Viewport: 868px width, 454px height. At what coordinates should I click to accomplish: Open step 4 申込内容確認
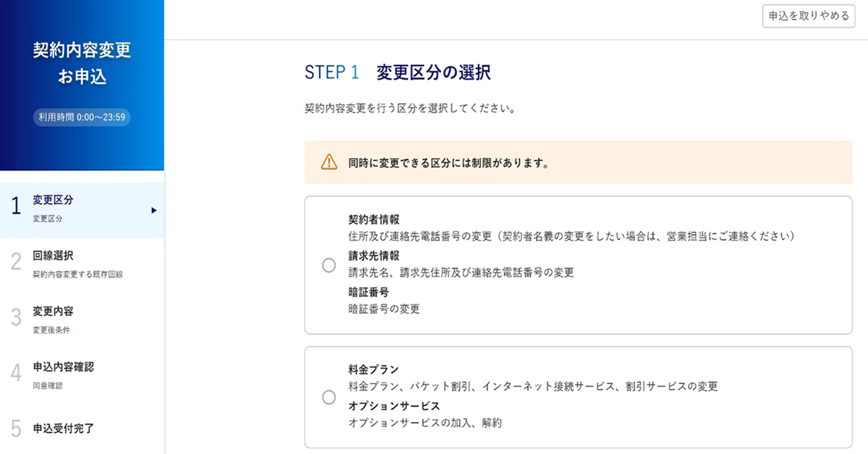64,367
